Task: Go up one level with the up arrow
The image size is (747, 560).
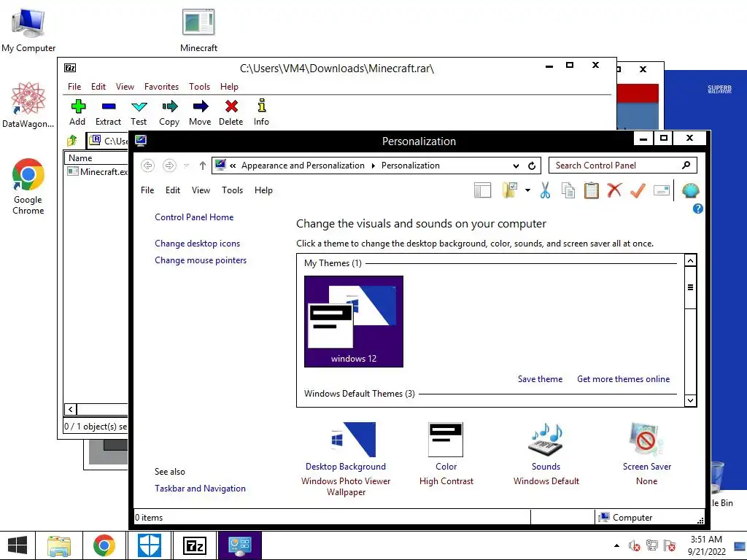Action: (x=203, y=166)
